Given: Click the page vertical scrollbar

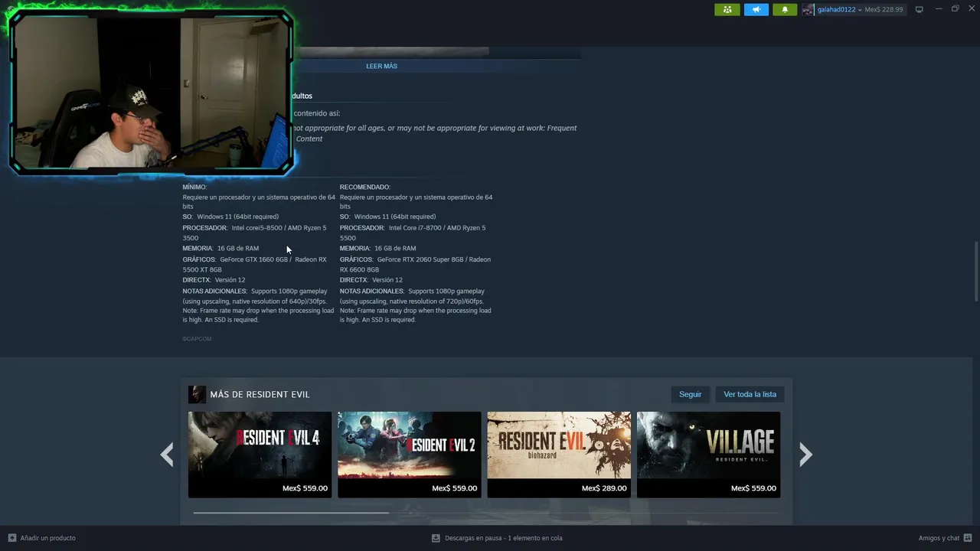Looking at the screenshot, I should click(976, 272).
